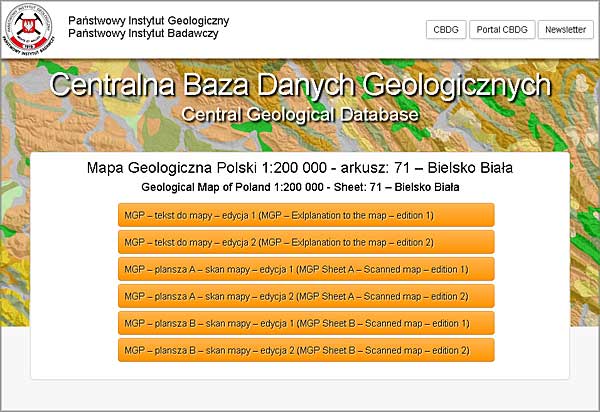The width and height of the screenshot is (600, 412).
Task: Click the 'Państwowy Instytut Geologiczny' header text
Action: tap(148, 21)
